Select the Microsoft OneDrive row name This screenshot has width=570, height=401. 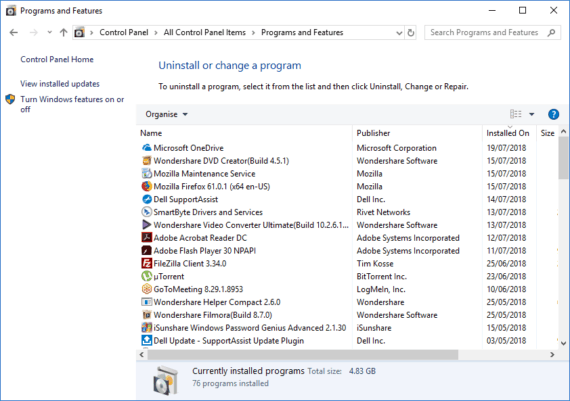(x=188, y=148)
